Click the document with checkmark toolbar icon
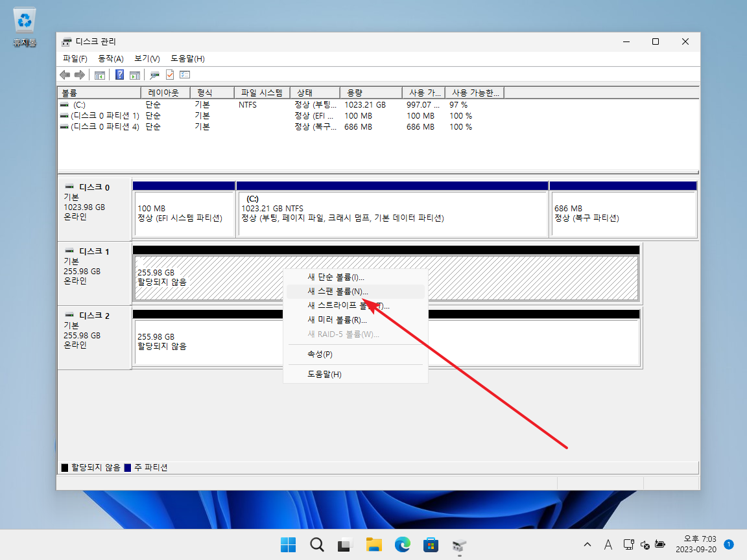The image size is (747, 560). pyautogui.click(x=170, y=75)
